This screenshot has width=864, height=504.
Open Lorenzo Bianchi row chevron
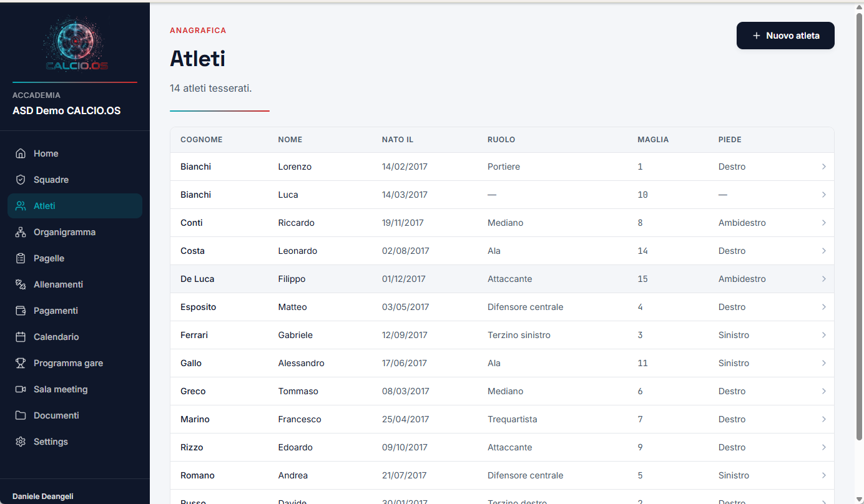click(x=824, y=167)
